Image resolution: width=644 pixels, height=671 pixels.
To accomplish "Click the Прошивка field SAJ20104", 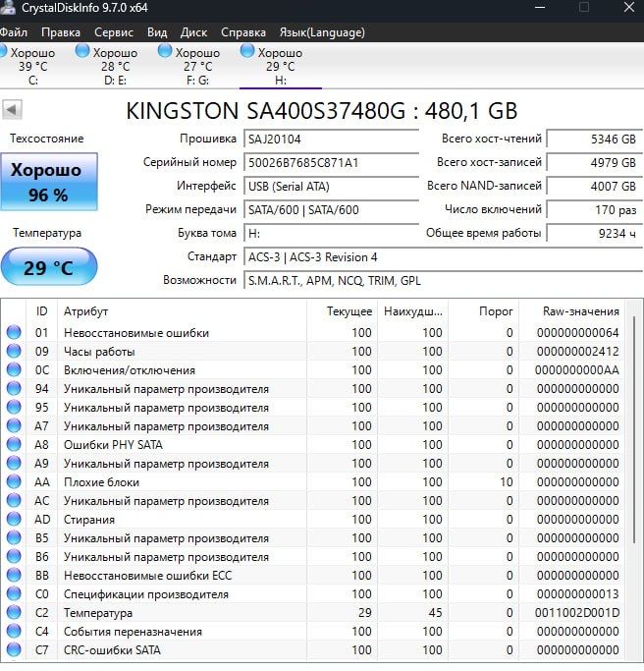I will point(332,140).
